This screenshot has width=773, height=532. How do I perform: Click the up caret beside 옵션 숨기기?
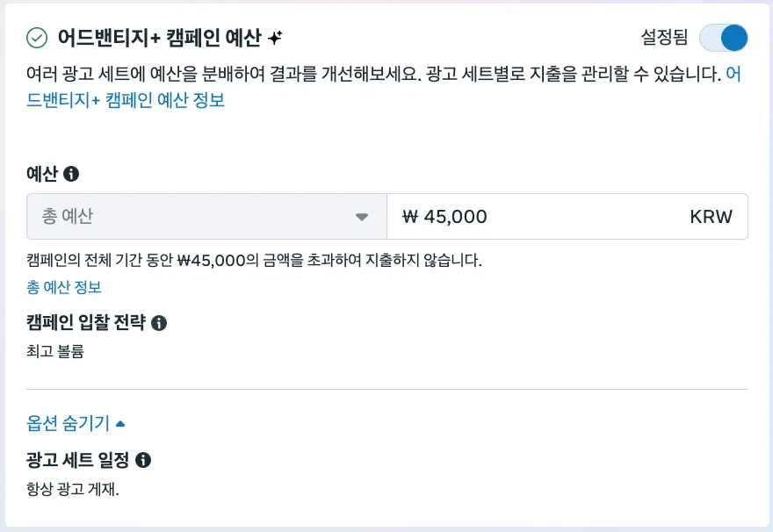coord(120,424)
